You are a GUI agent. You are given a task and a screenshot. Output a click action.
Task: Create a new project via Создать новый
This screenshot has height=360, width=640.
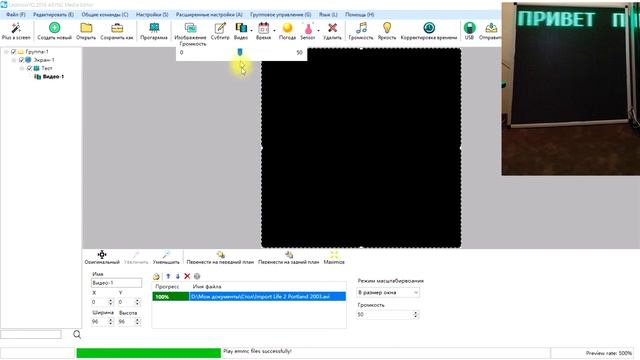pyautogui.click(x=54, y=28)
